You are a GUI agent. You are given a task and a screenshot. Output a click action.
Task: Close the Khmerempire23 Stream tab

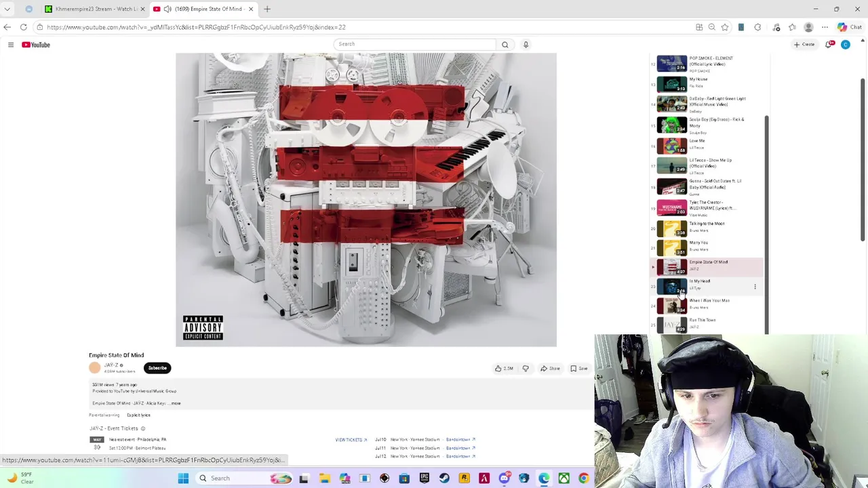click(x=142, y=9)
